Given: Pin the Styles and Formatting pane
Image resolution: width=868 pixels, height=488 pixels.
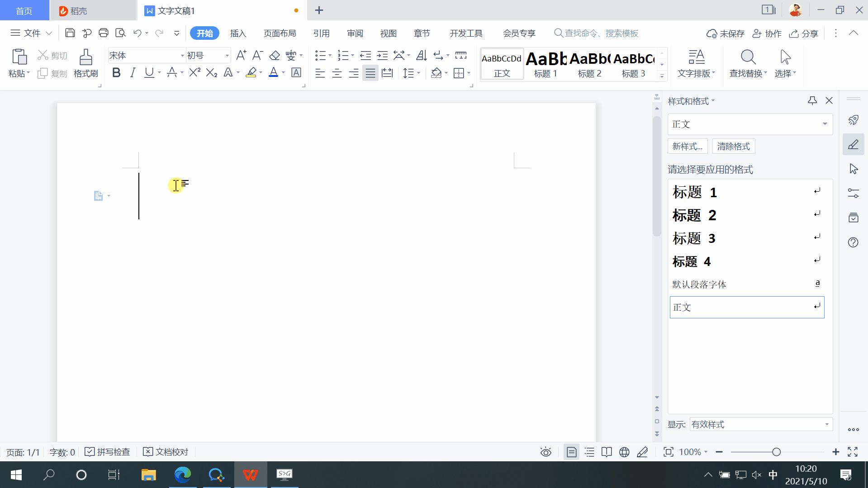Looking at the screenshot, I should [812, 101].
